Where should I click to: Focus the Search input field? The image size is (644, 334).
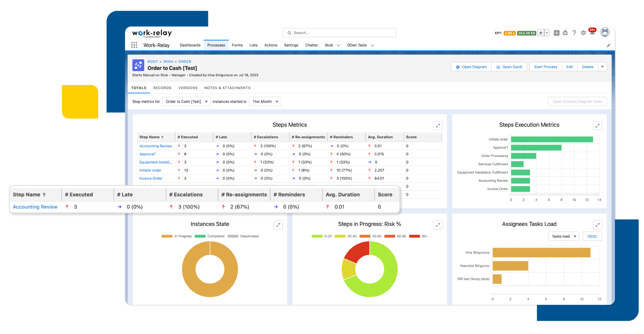339,33
